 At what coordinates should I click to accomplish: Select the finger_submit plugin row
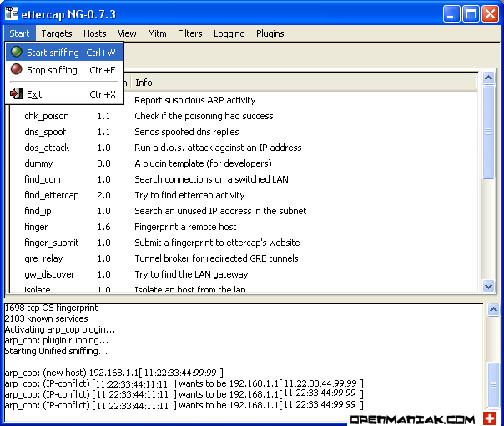tap(244, 243)
